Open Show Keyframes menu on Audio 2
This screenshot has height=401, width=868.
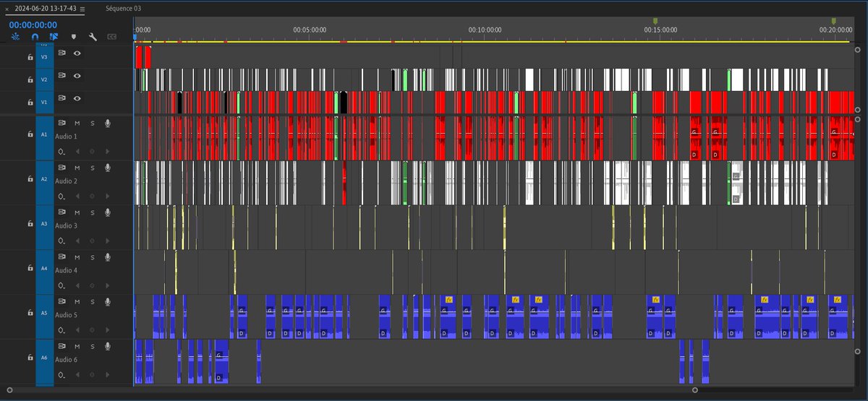[x=61, y=196]
